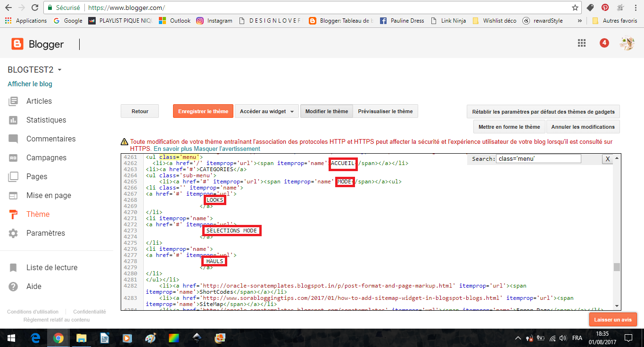Click the Articles icon in sidebar

(x=13, y=101)
